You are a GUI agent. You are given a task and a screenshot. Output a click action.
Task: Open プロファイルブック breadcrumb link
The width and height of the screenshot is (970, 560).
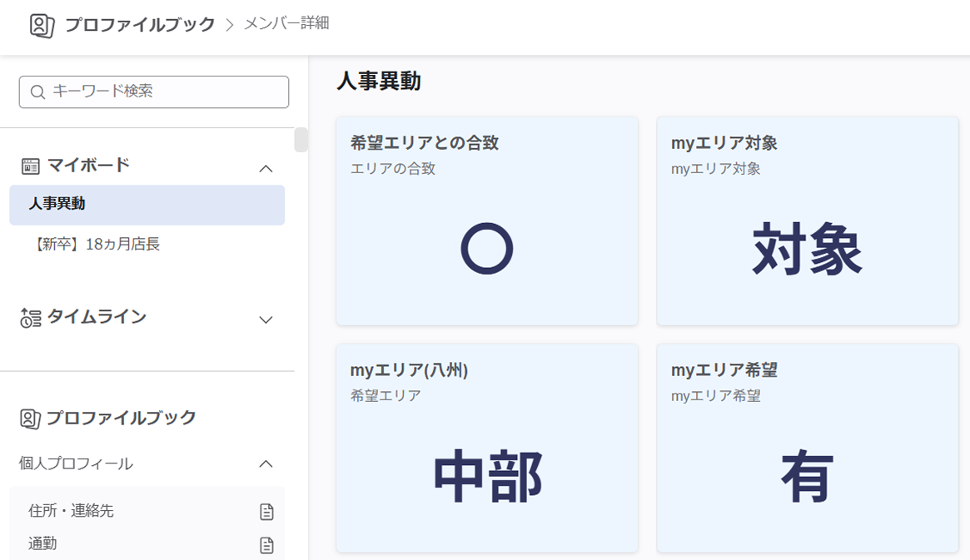click(140, 25)
